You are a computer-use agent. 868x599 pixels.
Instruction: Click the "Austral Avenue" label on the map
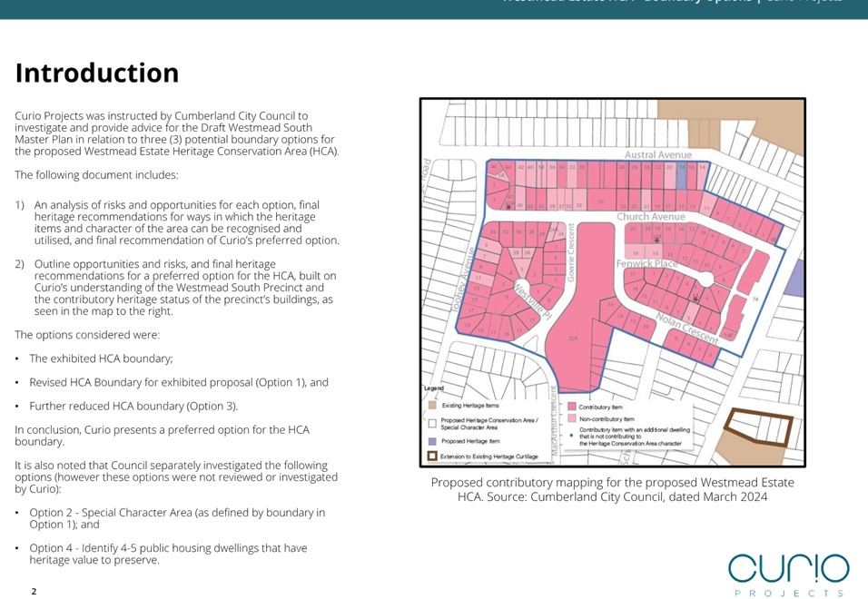pos(658,155)
